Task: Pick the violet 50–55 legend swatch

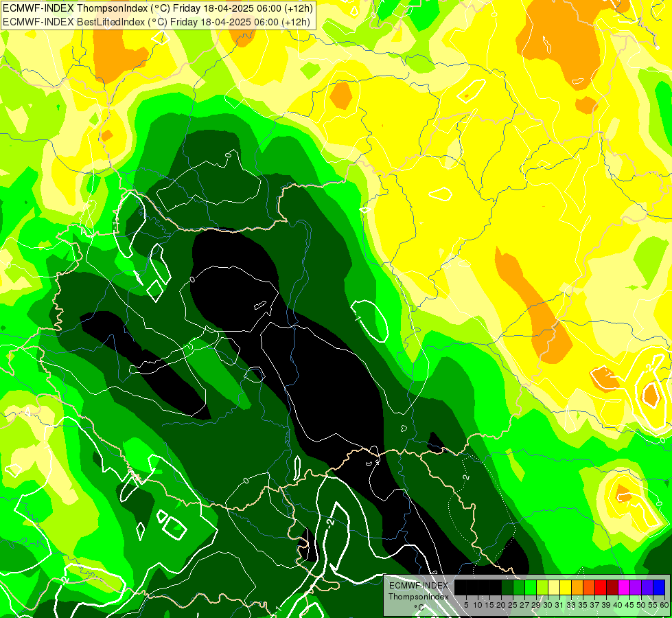Action: [647, 588]
